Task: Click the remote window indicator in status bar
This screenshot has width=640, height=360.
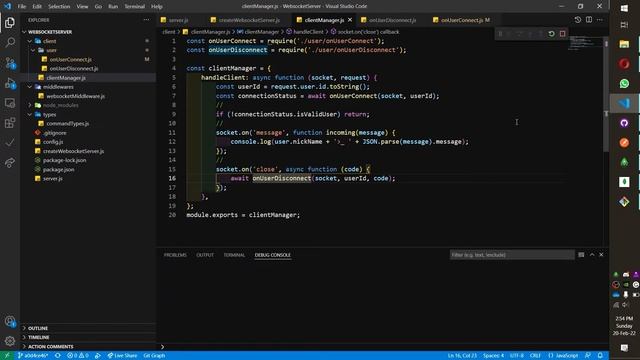Action: click(7, 356)
